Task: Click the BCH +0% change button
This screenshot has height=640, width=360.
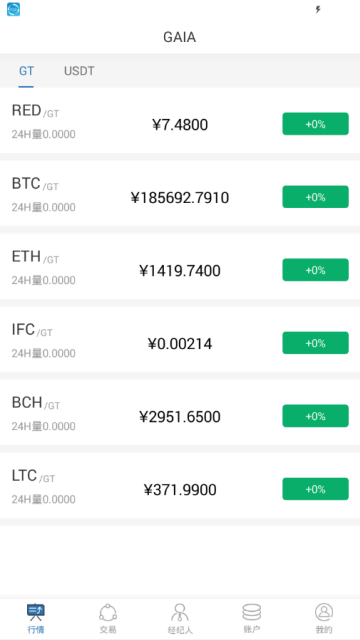Action: coord(316,416)
